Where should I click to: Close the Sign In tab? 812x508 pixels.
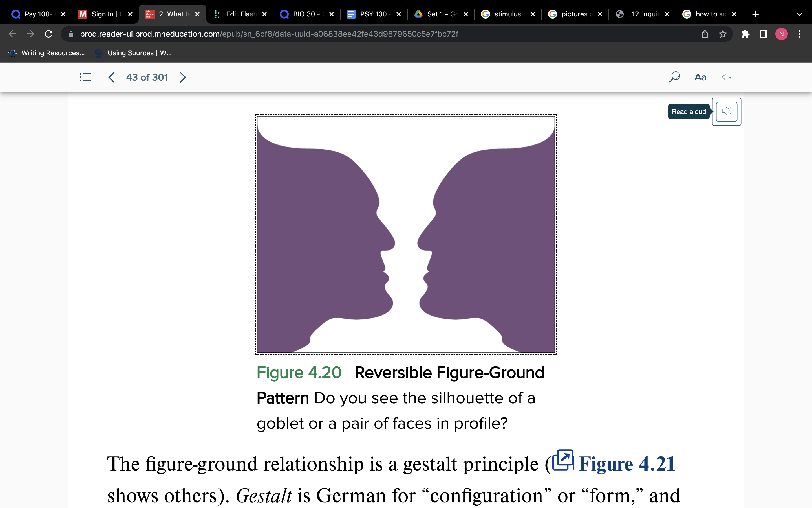[130, 14]
